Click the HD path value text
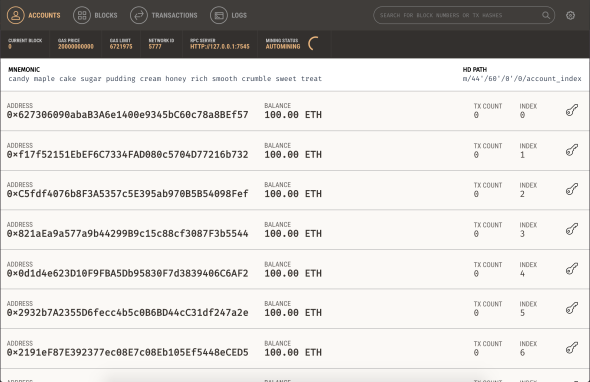 (522, 79)
